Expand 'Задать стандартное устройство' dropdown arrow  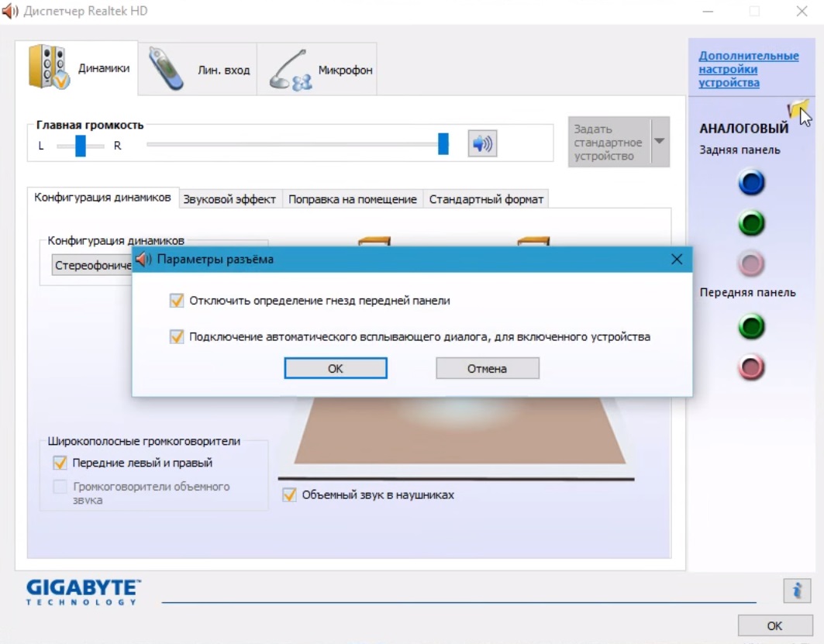[x=659, y=141]
